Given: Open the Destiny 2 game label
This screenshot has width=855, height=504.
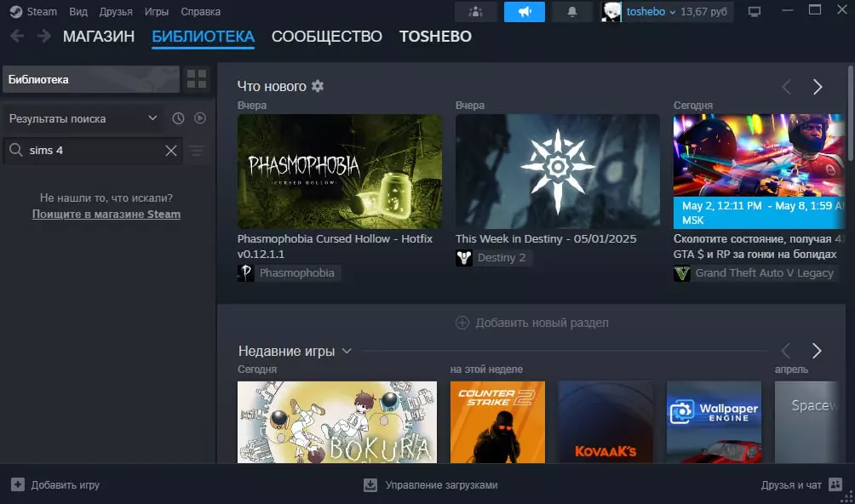Looking at the screenshot, I should pos(502,258).
